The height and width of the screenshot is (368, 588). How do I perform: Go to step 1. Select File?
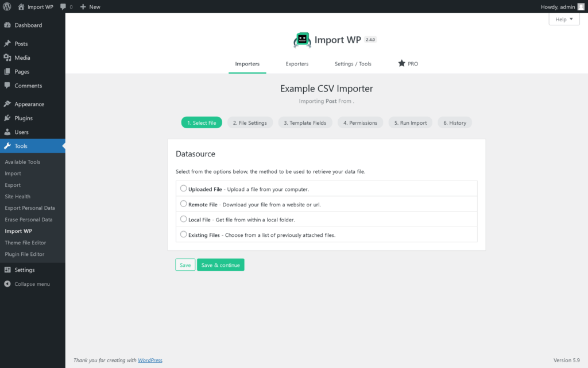[x=202, y=123]
